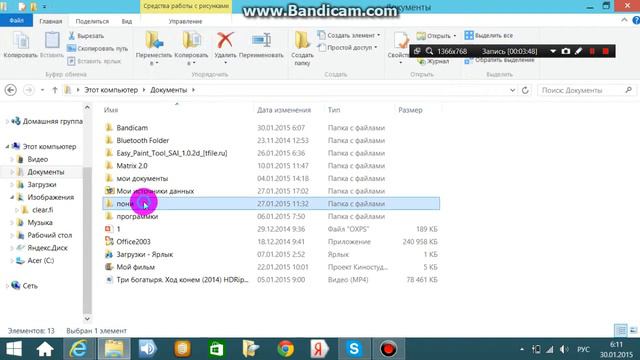640x360 pixels.
Task: Open Windows Start button
Action: coord(14,349)
